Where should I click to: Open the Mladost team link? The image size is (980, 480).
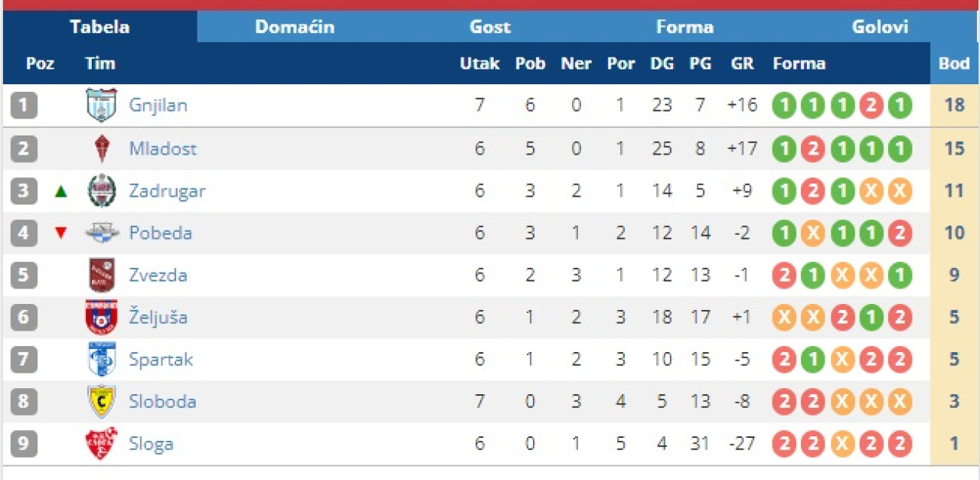[162, 149]
